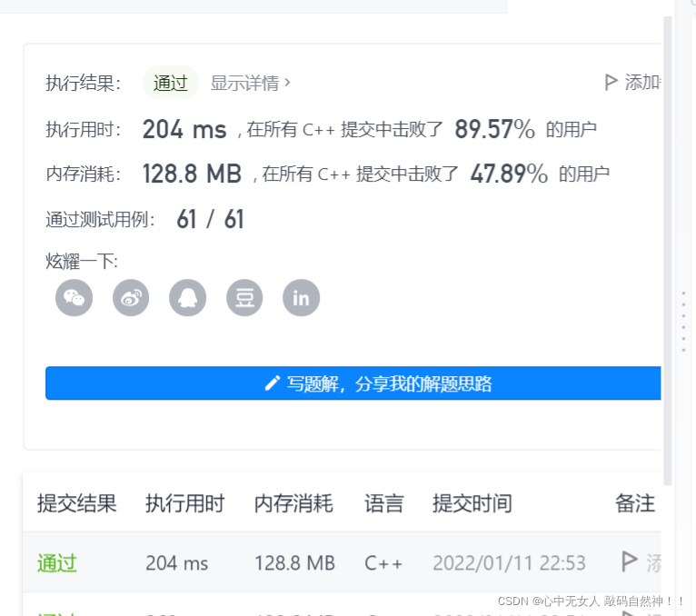The width and height of the screenshot is (696, 616).
Task: Share result via Douban icon
Action: click(244, 298)
